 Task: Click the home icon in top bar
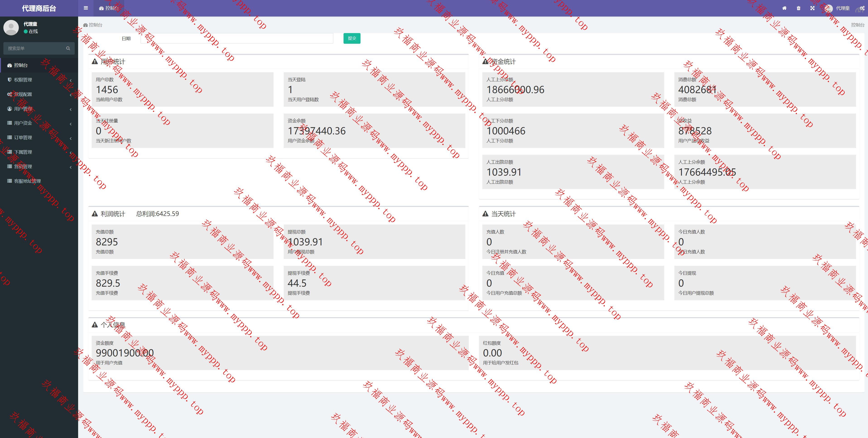[784, 8]
